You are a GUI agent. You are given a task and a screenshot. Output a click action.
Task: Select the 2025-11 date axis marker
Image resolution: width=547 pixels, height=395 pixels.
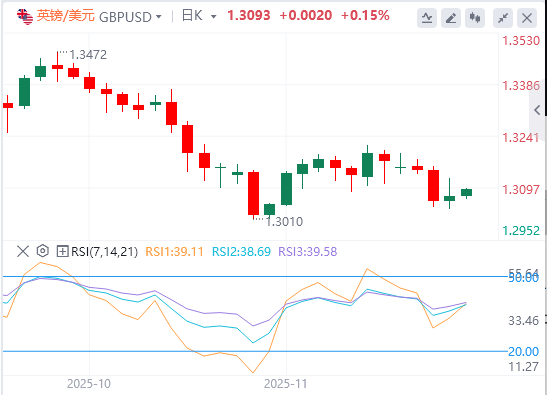[286, 384]
